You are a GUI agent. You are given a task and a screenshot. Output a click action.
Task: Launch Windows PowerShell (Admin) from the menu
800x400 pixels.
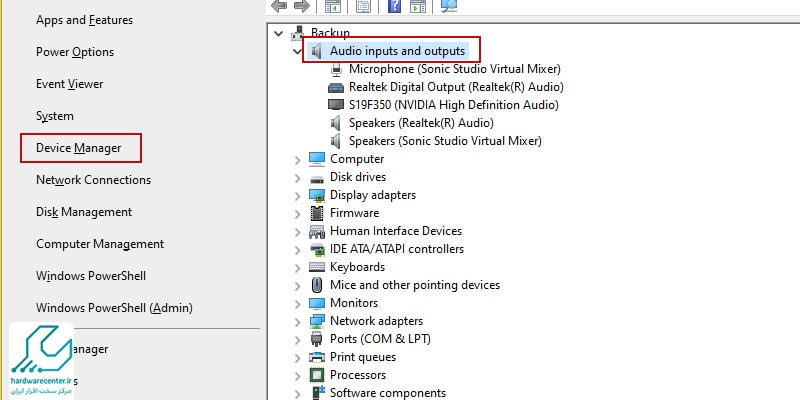pos(114,308)
